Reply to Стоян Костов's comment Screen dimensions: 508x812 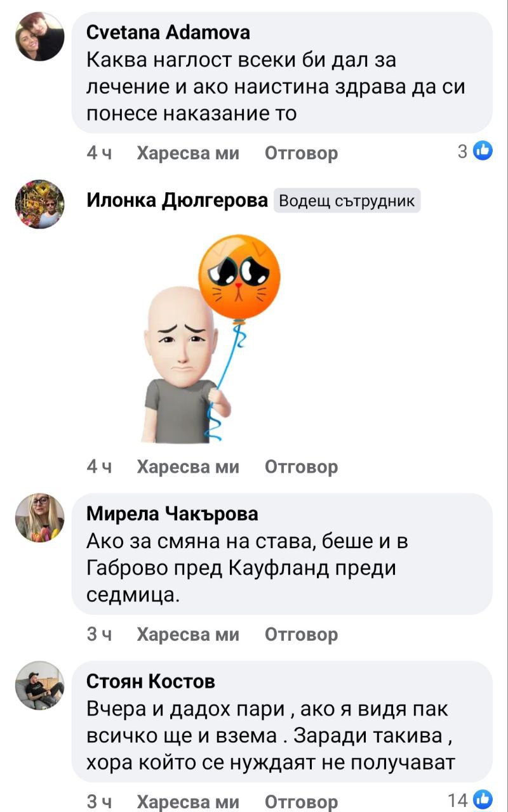(x=301, y=802)
